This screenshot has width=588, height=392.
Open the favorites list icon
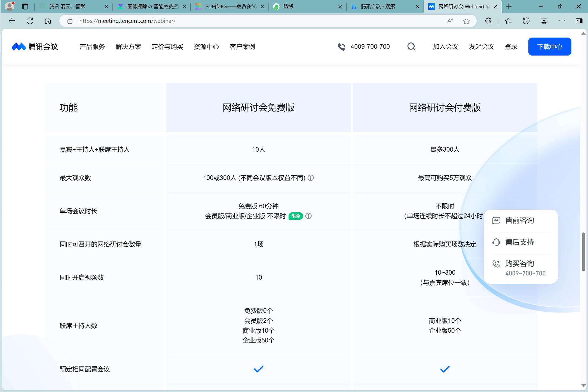(508, 21)
